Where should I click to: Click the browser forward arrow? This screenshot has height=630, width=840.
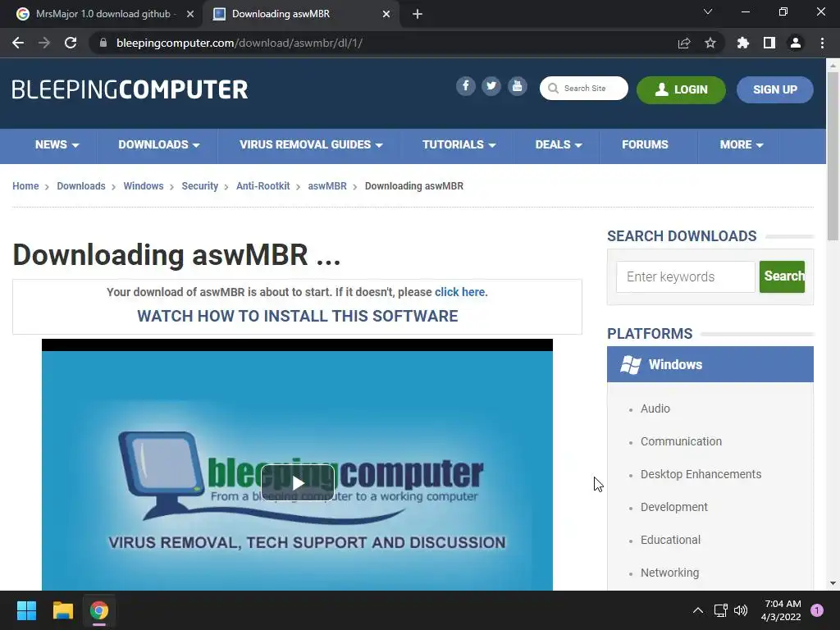44,43
